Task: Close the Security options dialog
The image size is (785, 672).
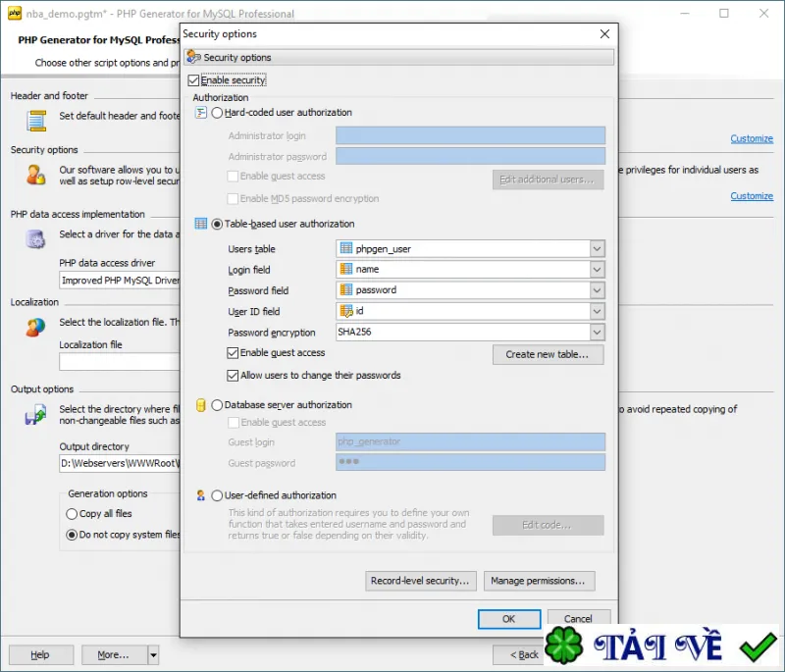Action: pyautogui.click(x=604, y=33)
